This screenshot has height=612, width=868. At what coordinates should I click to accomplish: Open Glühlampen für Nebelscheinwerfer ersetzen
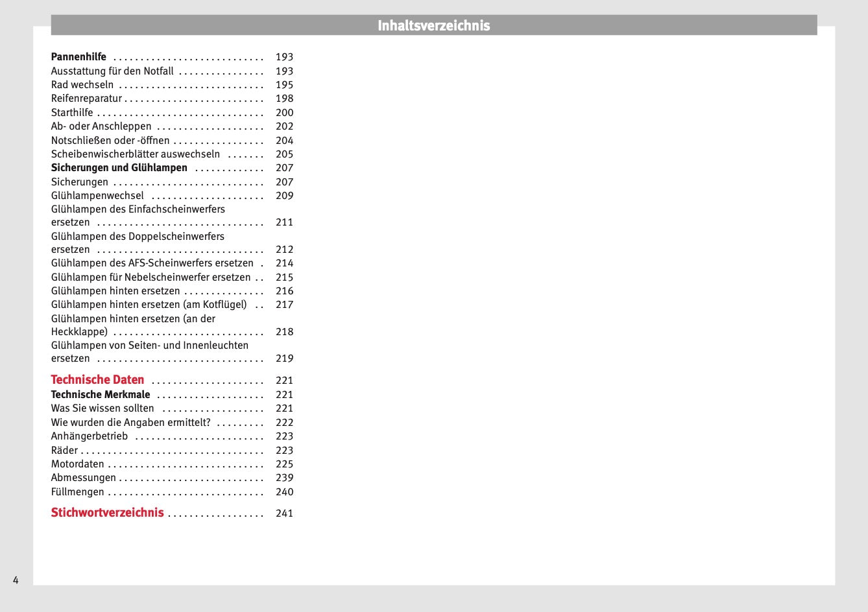(151, 277)
